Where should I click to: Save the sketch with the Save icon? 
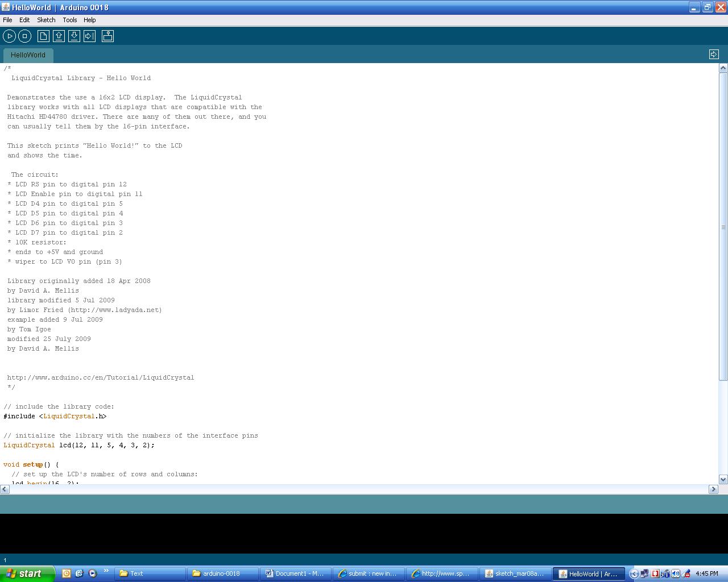point(74,36)
